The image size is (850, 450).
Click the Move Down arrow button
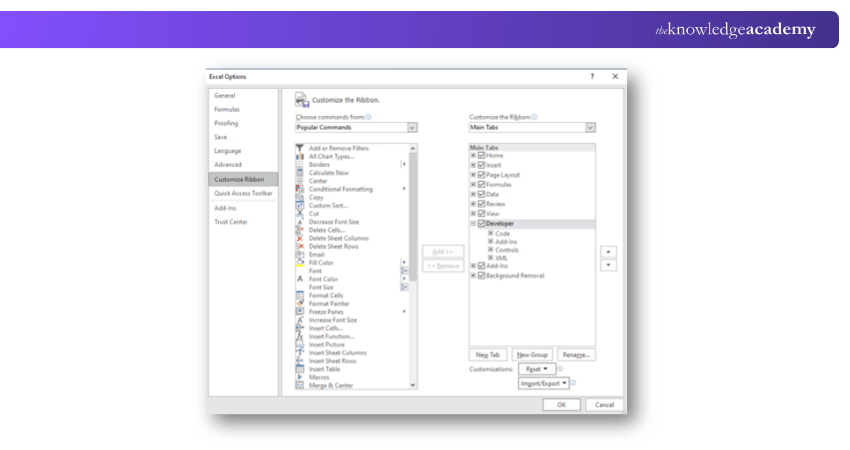pyautogui.click(x=608, y=265)
